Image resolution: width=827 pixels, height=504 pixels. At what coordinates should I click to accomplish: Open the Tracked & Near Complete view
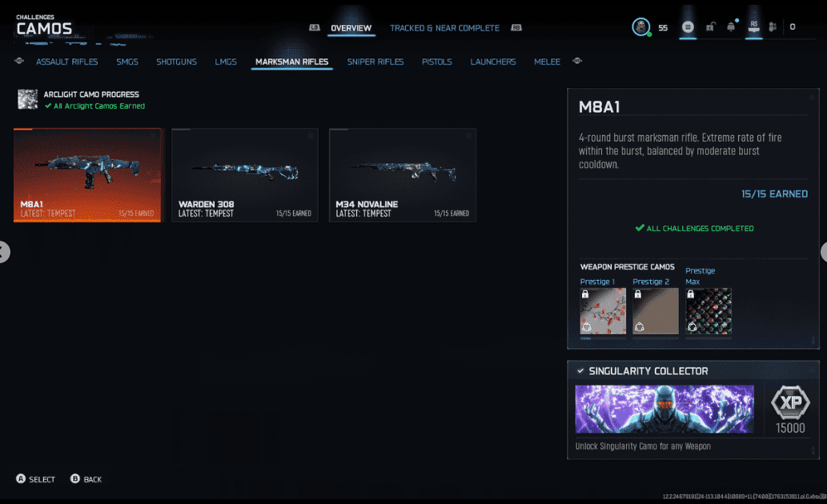(x=444, y=26)
